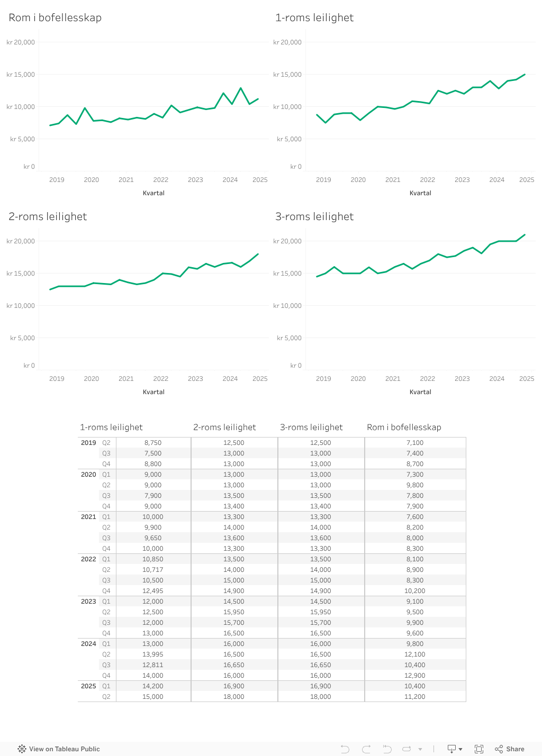Viewport: 542px width, 756px height.
Task: Click the 3-roms leilighet table column header
Action: pos(311,427)
